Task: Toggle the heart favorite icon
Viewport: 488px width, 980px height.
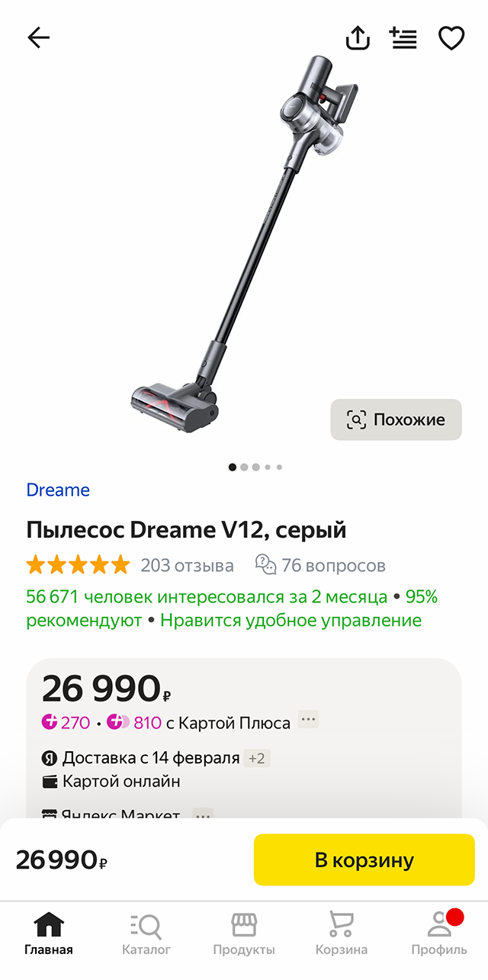Action: coord(451,37)
